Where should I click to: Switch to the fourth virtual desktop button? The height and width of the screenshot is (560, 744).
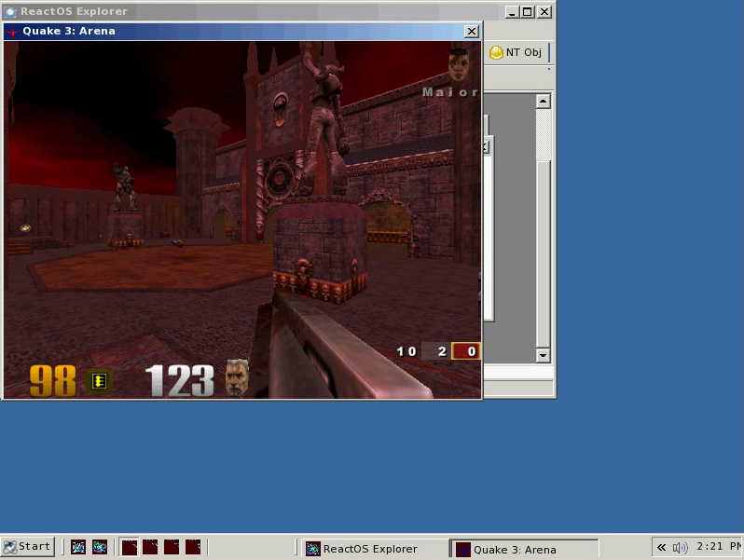pos(193,547)
